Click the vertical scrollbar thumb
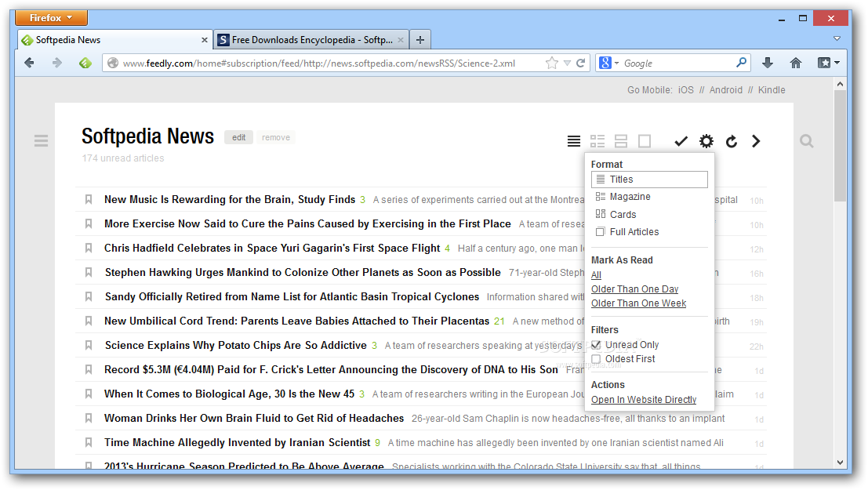Viewport: 868px width, 490px height. coord(840,146)
